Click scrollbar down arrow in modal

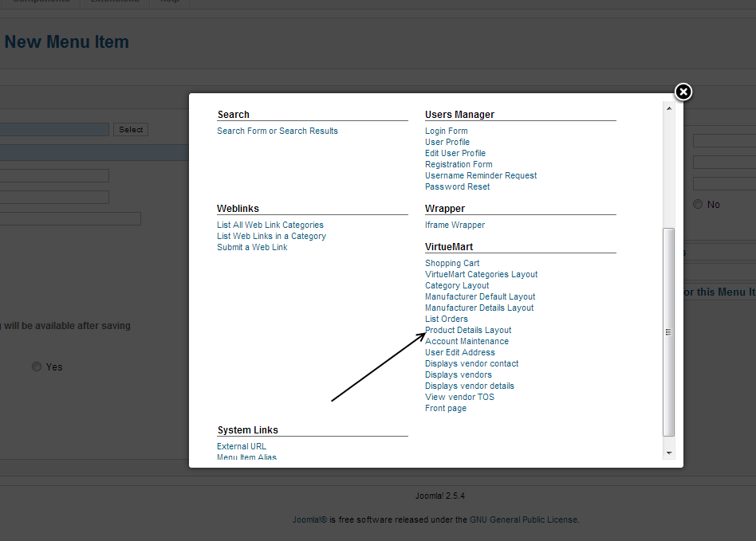coord(669,453)
